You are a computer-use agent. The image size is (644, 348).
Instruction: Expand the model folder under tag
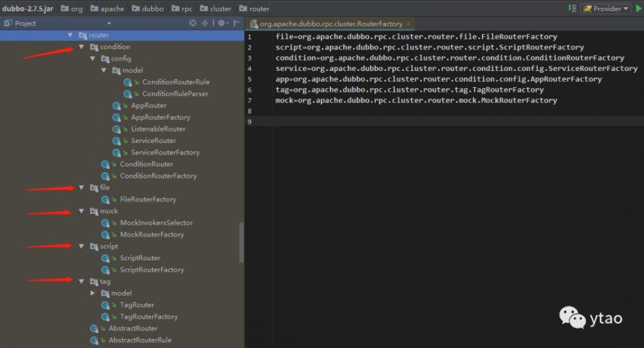pos(93,293)
